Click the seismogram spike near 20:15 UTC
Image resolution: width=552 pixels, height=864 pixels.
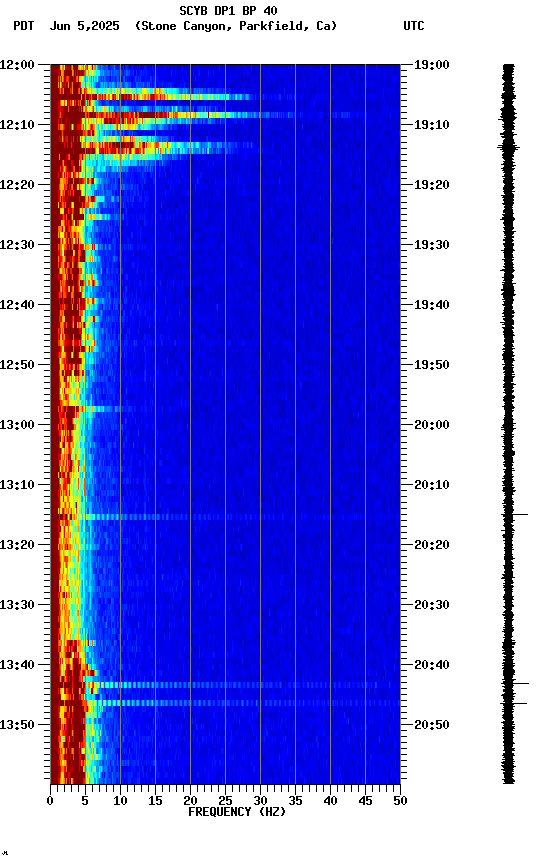click(x=515, y=515)
